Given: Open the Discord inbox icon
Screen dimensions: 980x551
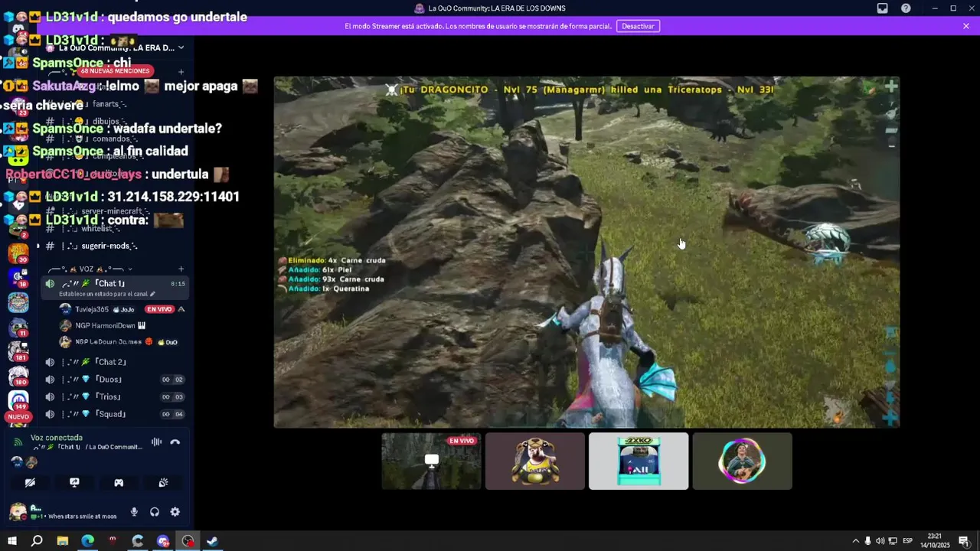Looking at the screenshot, I should [x=882, y=8].
